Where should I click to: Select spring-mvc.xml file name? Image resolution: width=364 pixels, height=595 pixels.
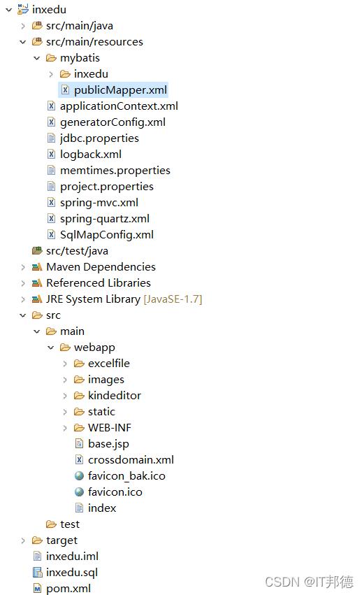click(x=99, y=203)
